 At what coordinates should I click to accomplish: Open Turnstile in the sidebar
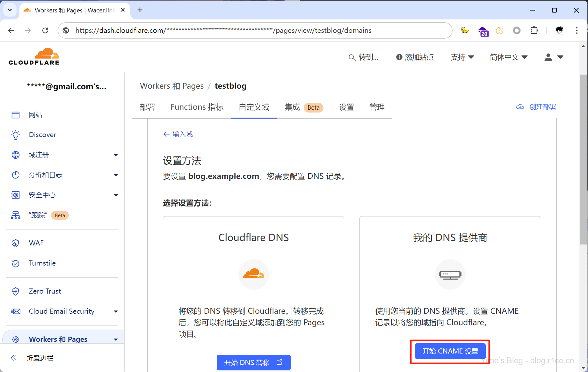(x=42, y=263)
